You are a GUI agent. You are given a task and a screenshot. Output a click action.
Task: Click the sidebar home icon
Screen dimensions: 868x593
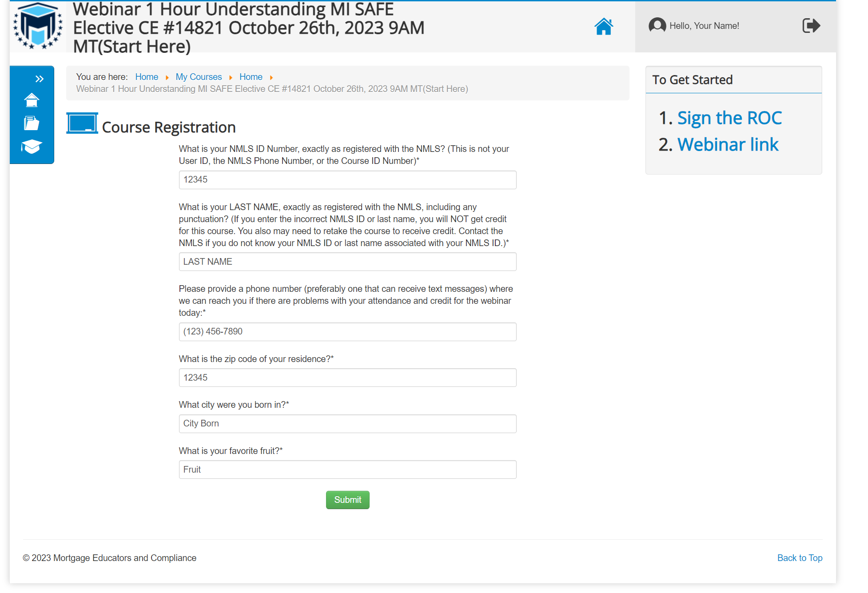click(32, 100)
